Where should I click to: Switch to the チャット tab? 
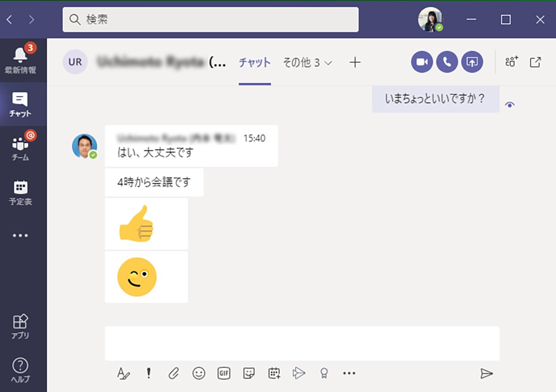click(254, 63)
